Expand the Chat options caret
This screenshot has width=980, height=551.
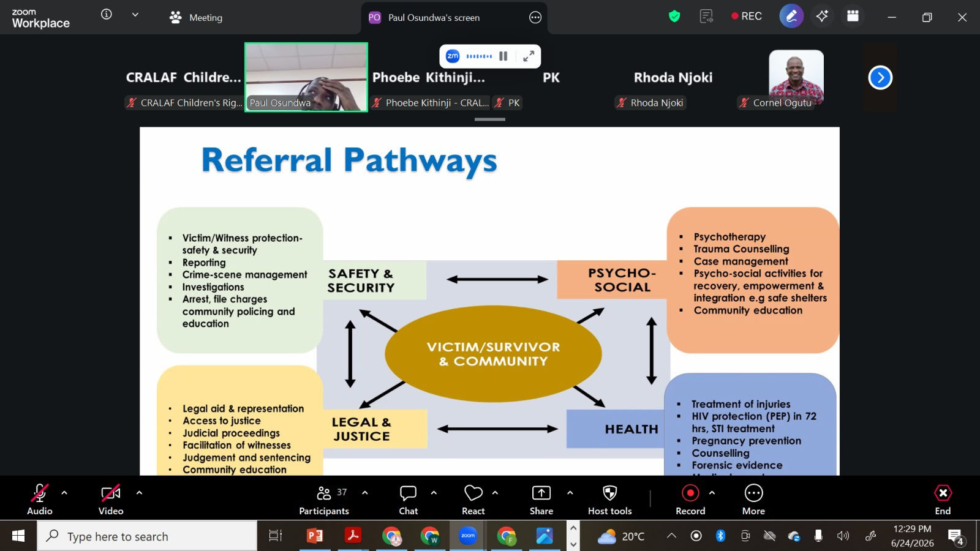[434, 493]
